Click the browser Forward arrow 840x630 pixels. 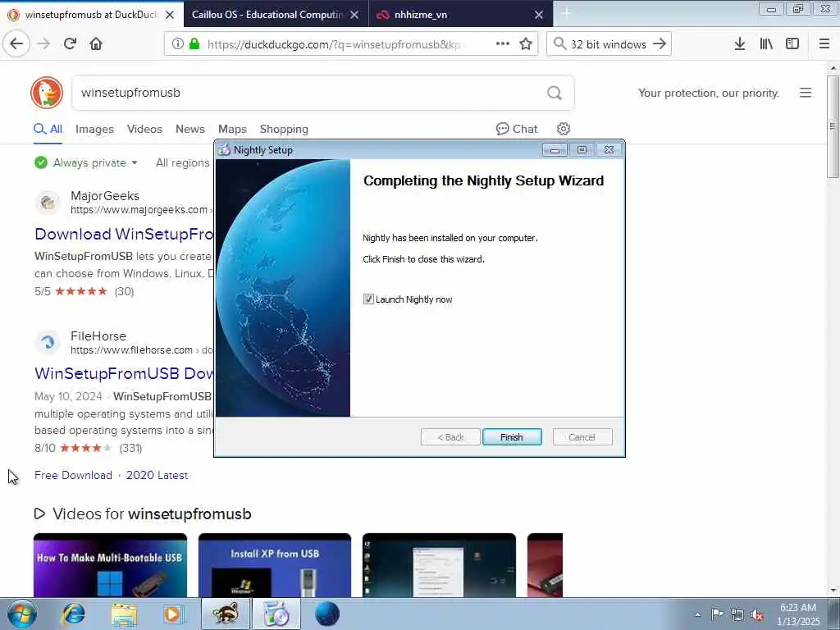(x=44, y=43)
